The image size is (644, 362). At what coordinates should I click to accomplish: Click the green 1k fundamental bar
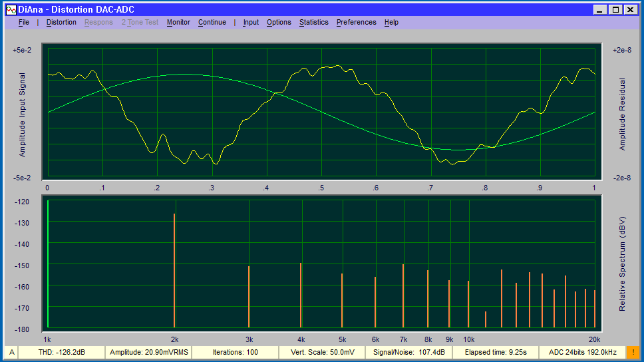48,264
